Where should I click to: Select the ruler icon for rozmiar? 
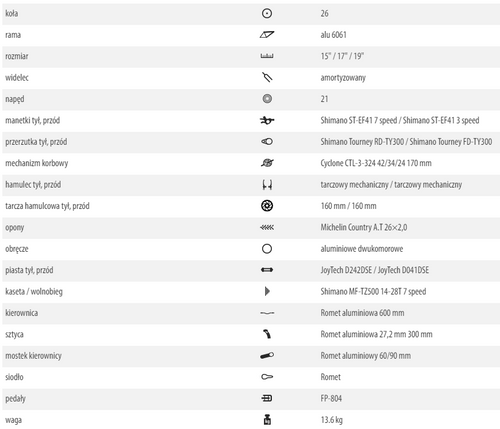[x=267, y=56]
